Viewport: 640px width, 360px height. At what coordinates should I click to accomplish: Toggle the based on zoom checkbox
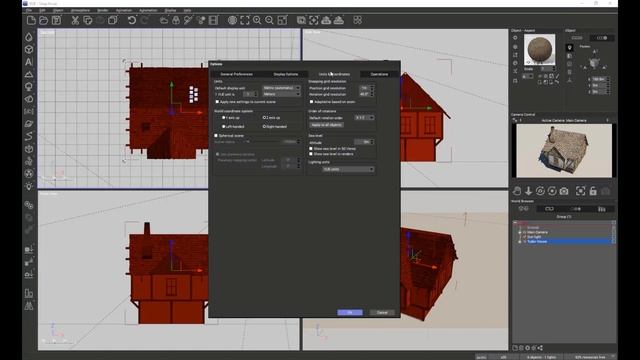click(x=311, y=102)
